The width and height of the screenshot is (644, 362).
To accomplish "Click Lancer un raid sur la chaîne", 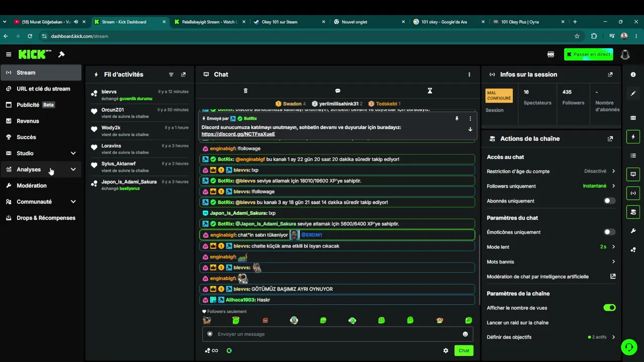I will (x=518, y=323).
